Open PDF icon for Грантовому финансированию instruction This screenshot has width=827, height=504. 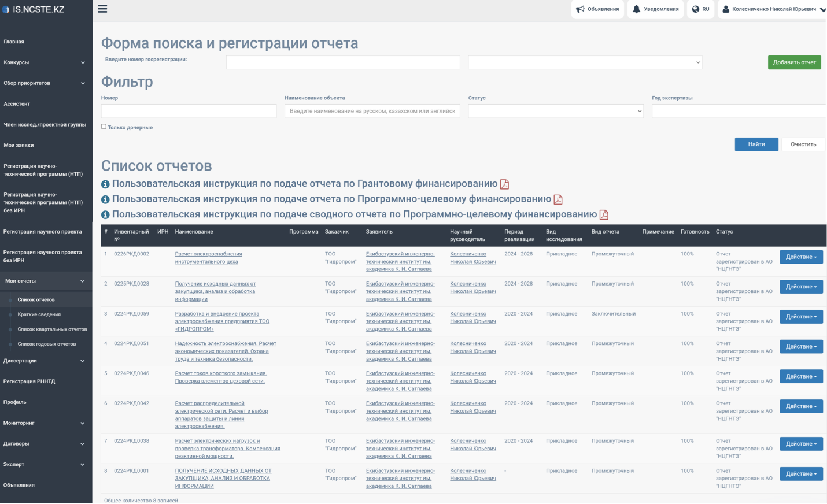pyautogui.click(x=504, y=184)
